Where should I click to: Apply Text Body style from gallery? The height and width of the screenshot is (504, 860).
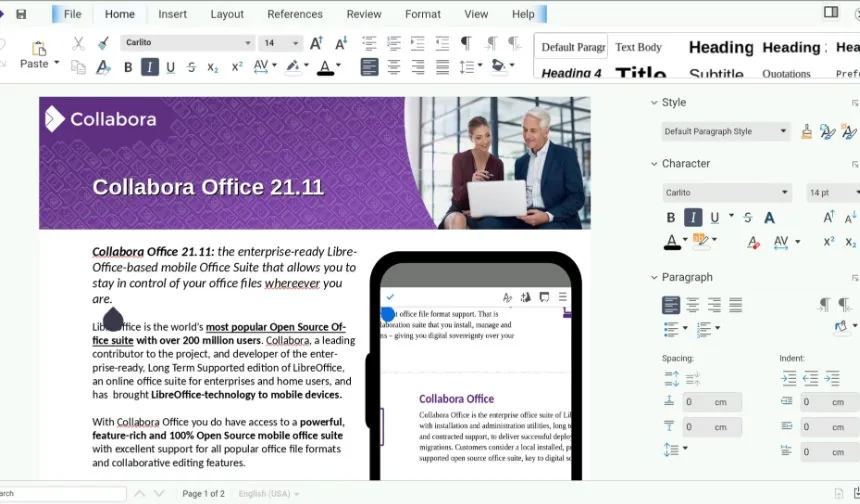tap(638, 47)
